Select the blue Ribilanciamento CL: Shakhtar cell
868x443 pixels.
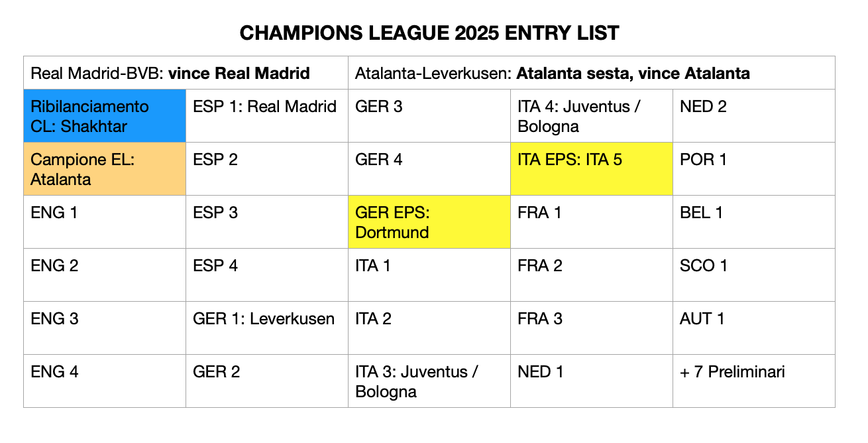pos(105,115)
